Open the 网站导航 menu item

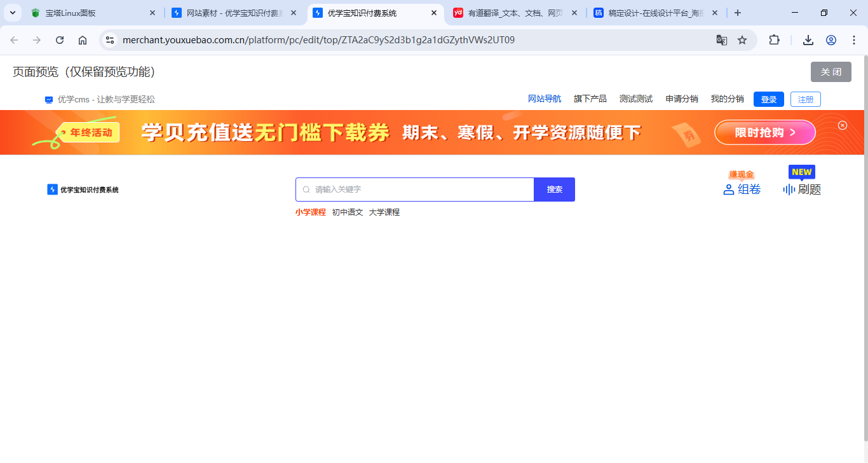[x=545, y=99]
